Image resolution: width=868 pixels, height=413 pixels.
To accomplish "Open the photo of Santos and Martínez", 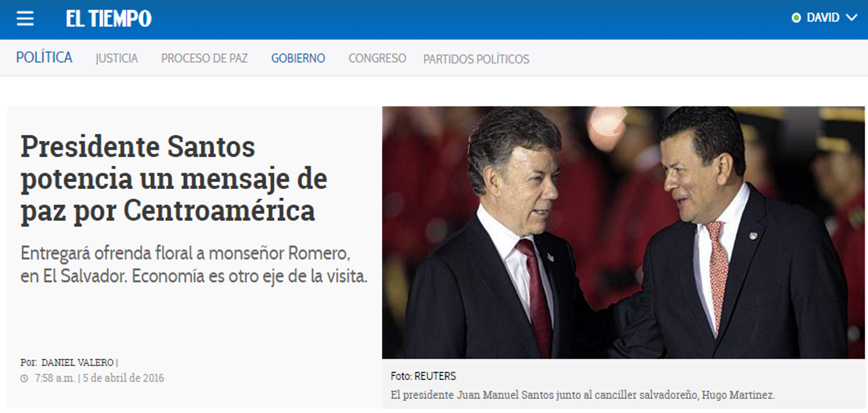I will click(623, 232).
